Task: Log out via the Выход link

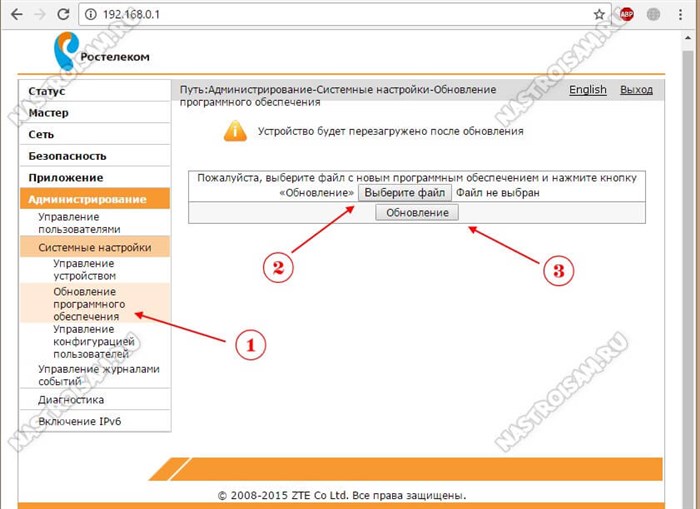Action: click(636, 90)
